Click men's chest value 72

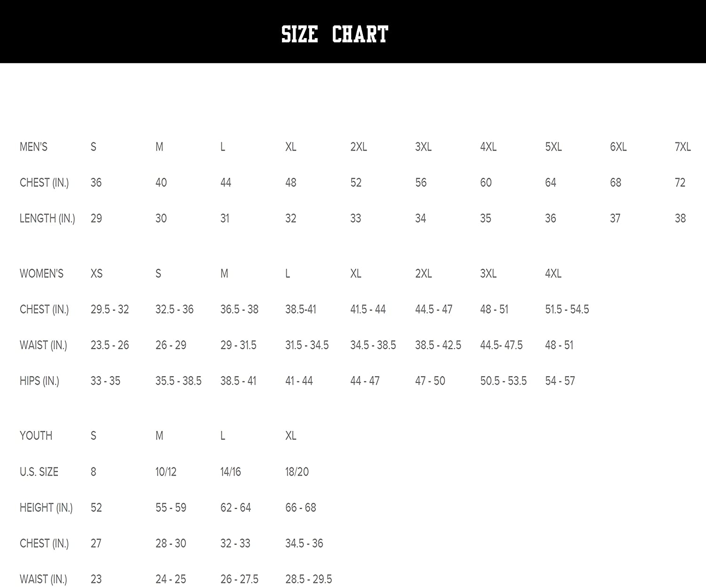pyautogui.click(x=680, y=183)
